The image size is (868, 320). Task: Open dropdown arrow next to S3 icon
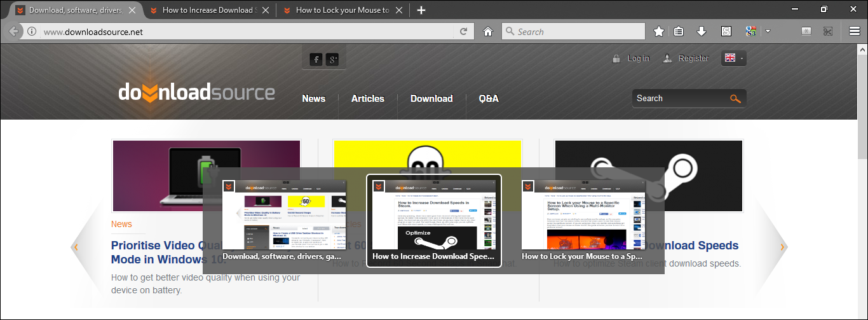(768, 31)
